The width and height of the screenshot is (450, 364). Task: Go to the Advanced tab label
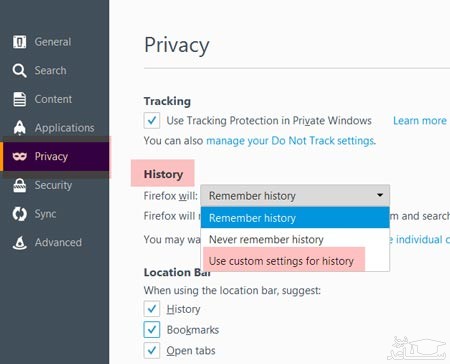coord(58,242)
